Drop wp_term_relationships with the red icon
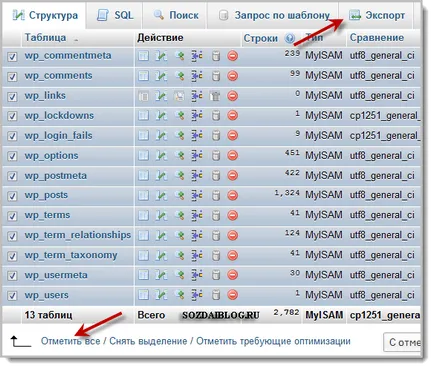The width and height of the screenshot is (434, 369). coord(233,235)
